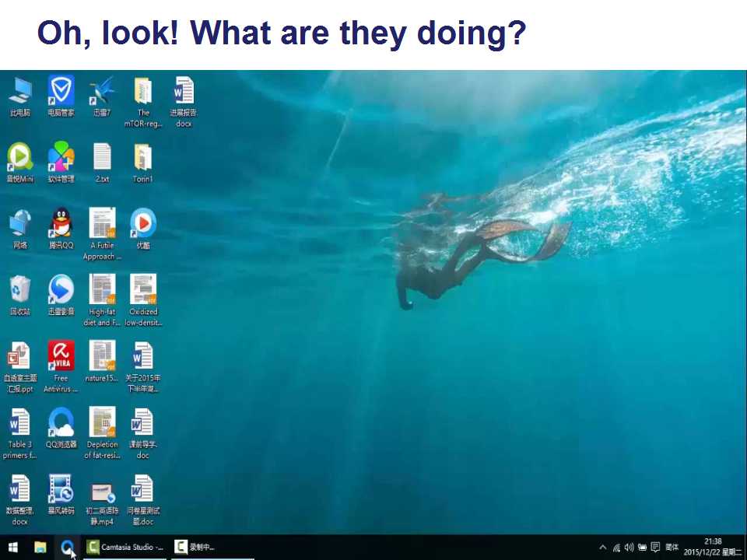
Task: Select the 回收站 Recycle Bin icon
Action: [x=20, y=289]
